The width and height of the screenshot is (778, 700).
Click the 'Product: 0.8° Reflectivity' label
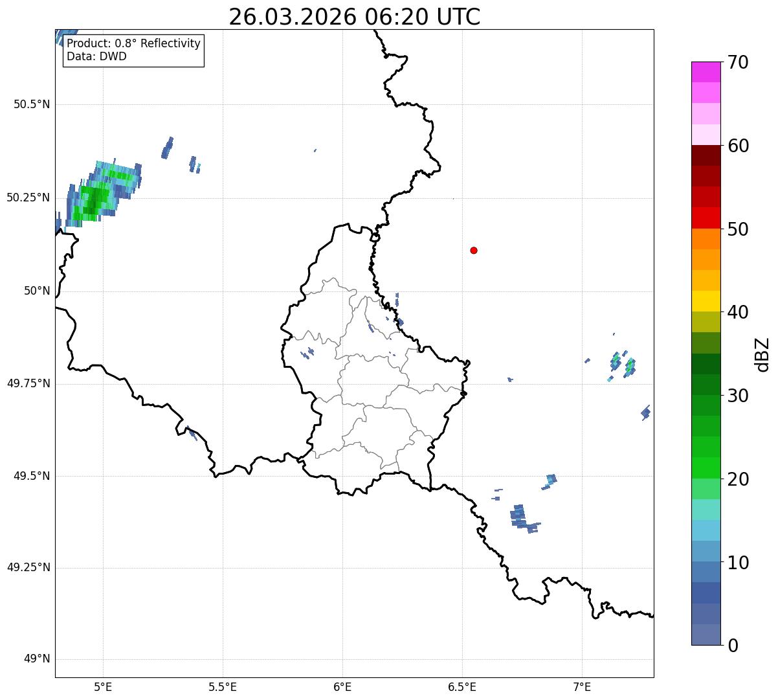(x=134, y=43)
